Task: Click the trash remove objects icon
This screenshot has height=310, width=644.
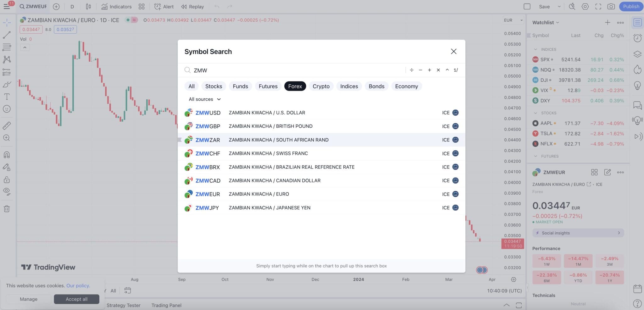Action: click(x=7, y=209)
